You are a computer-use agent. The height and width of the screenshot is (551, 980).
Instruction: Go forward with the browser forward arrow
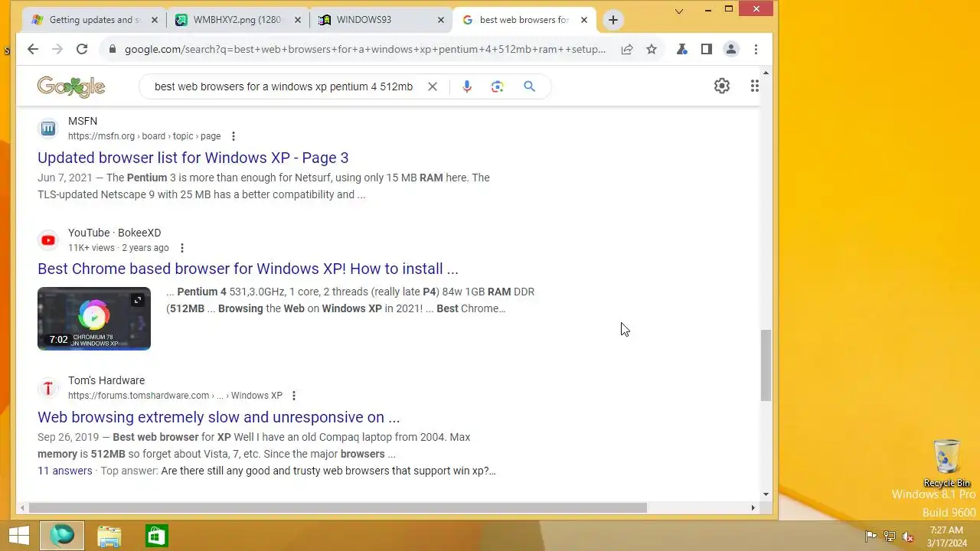57,49
